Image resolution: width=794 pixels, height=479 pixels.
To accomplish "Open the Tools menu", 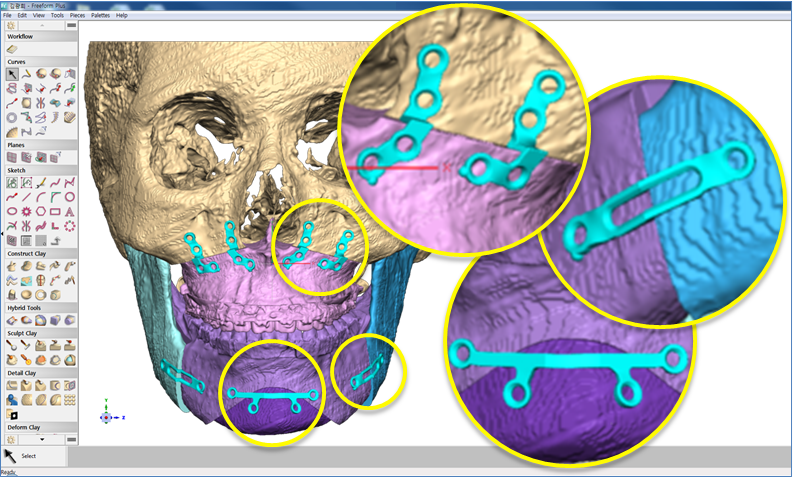I will click(x=57, y=16).
